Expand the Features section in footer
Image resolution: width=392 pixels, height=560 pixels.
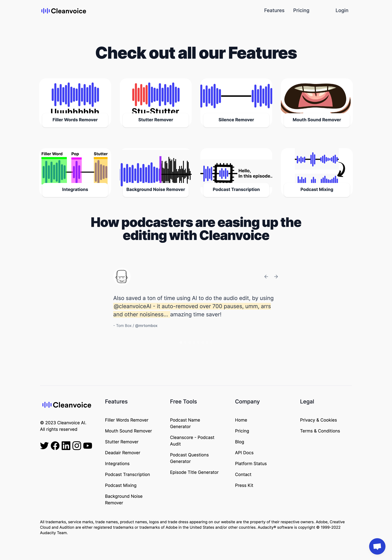point(116,401)
